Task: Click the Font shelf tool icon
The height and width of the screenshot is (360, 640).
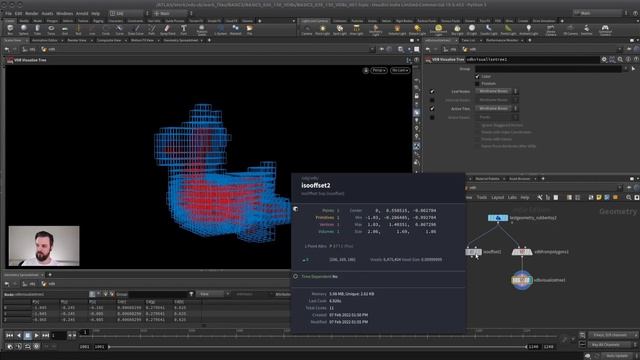Action: pos(184,29)
